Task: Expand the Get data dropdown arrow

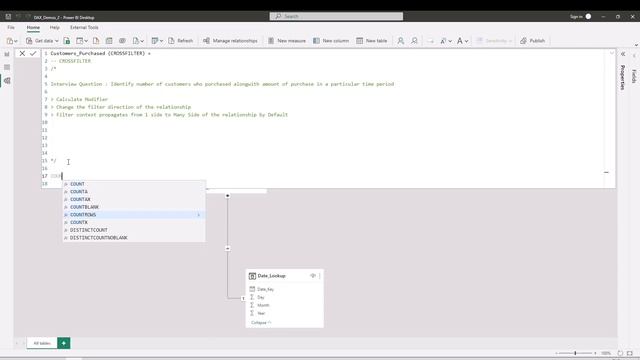Action: [x=57, y=41]
